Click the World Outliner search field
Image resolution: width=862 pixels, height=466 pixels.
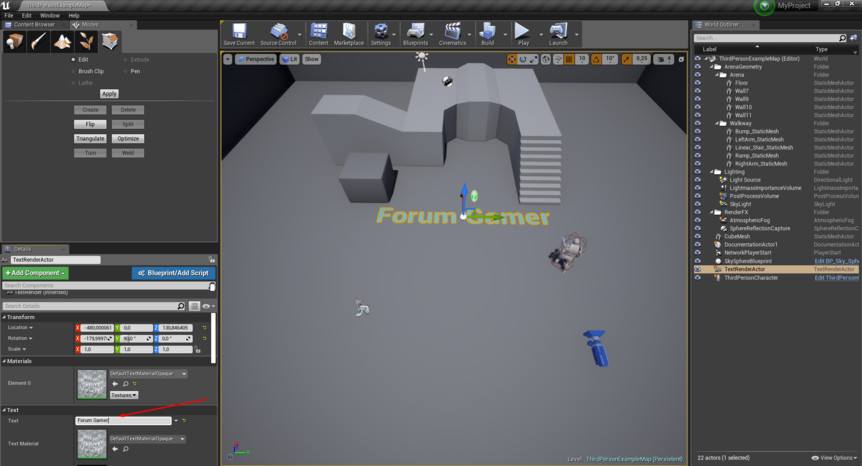pyautogui.click(x=770, y=38)
